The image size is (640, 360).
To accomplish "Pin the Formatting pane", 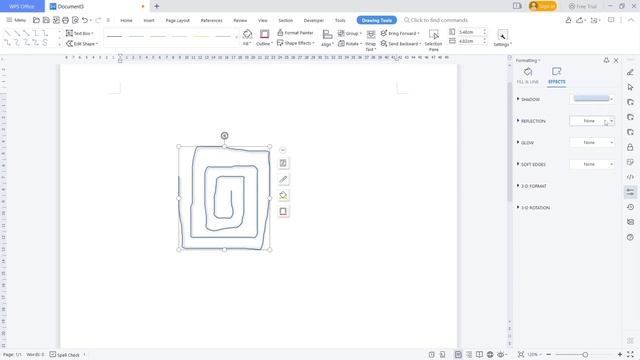I will coord(606,60).
